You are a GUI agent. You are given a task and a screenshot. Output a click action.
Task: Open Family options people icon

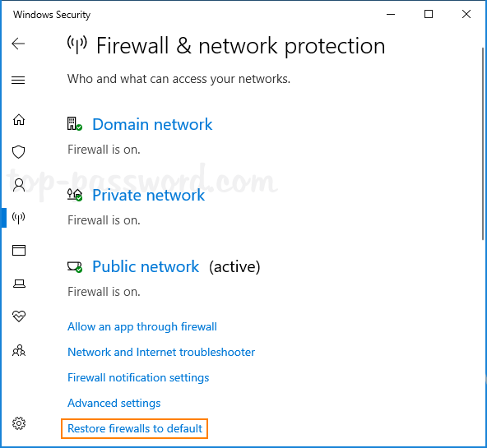point(19,350)
